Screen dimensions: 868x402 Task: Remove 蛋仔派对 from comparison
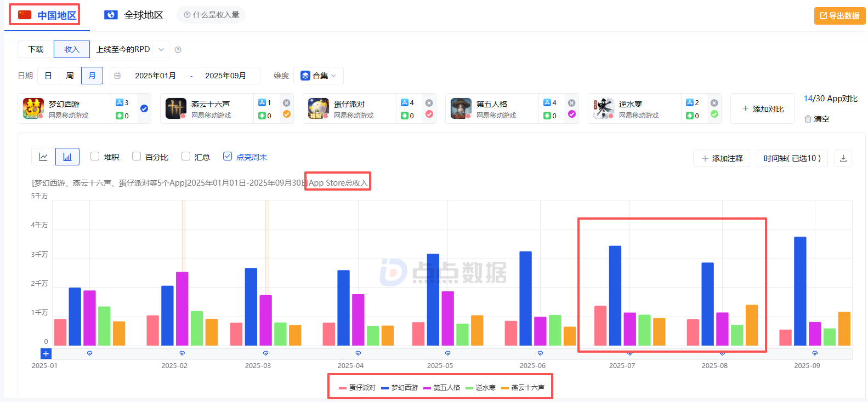pyautogui.click(x=429, y=103)
